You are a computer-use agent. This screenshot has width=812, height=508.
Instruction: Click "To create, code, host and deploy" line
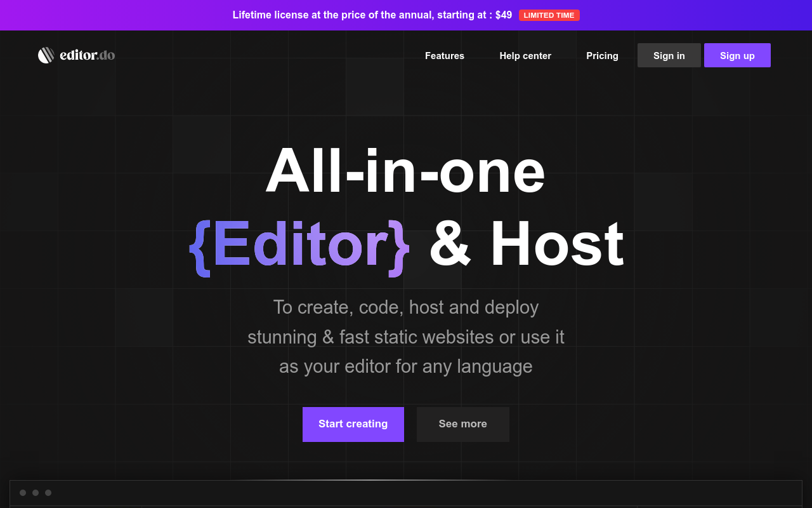(406, 307)
